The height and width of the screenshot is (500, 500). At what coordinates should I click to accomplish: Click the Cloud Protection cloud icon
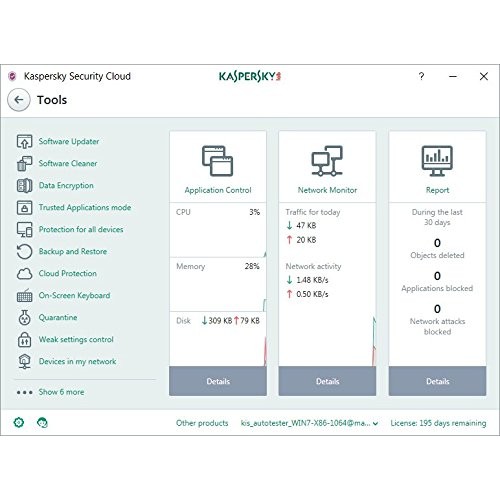coord(24,274)
